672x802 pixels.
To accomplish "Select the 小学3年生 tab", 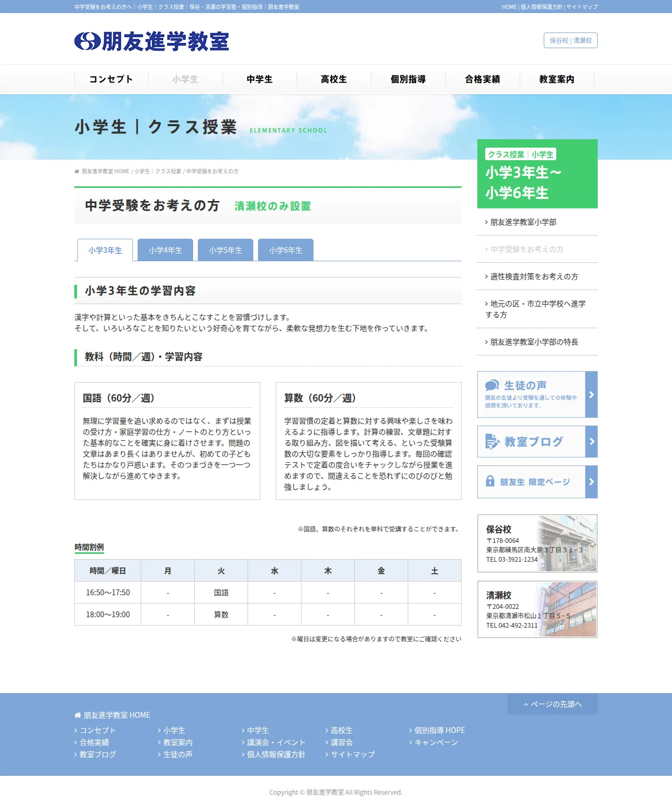I will pos(105,250).
